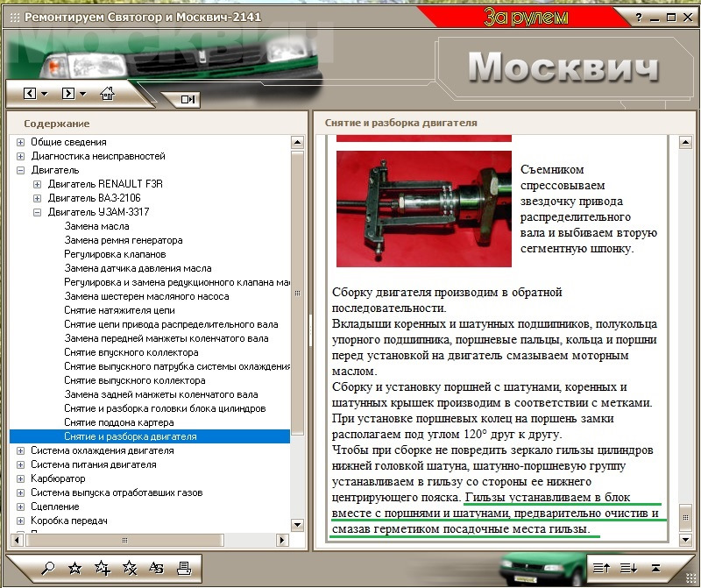Viewport: 701px width, 588px height.
Task: Expand Двигатель RENAULT F3R node
Action: point(37,184)
